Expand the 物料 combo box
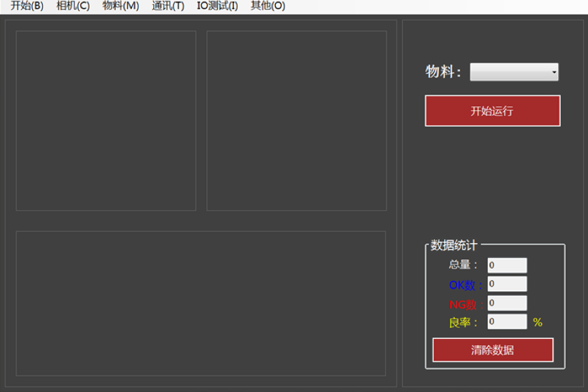588x392 pixels. [x=514, y=72]
